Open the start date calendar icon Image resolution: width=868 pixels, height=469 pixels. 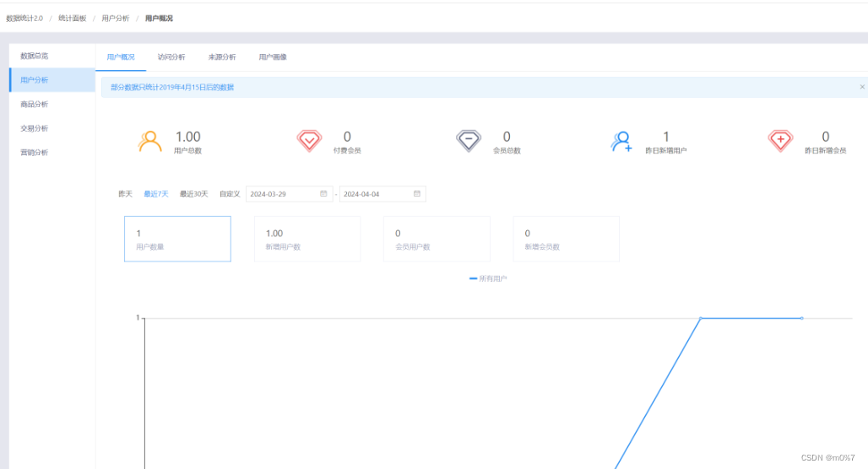pos(323,193)
